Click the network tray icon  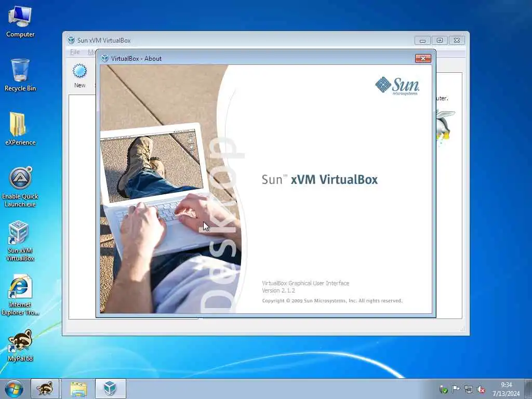(469, 389)
